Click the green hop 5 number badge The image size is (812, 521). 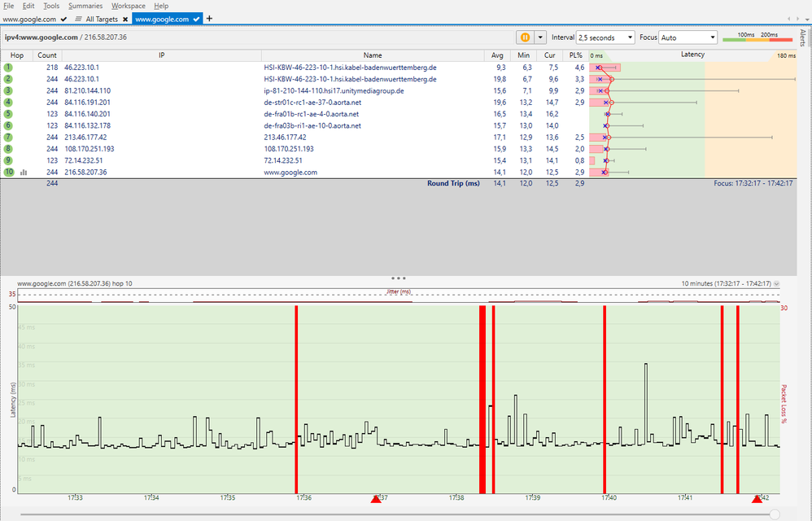click(x=7, y=114)
